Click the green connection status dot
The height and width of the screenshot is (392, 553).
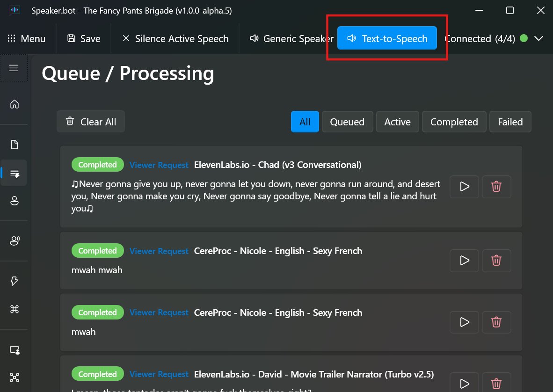[x=524, y=38]
